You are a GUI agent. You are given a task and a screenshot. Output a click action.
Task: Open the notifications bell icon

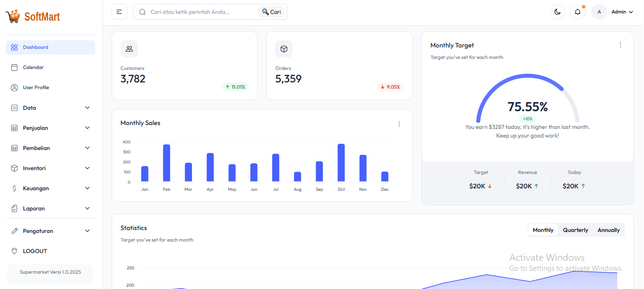577,12
